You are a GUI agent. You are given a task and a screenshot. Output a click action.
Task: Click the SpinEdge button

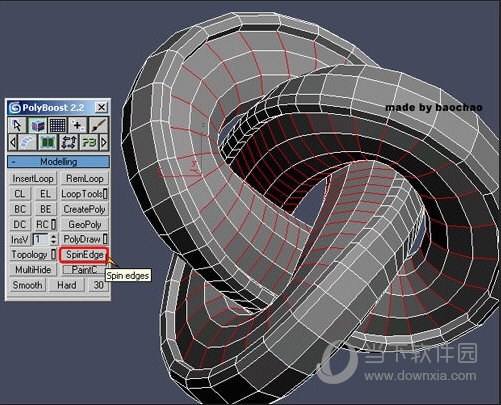[x=84, y=255]
